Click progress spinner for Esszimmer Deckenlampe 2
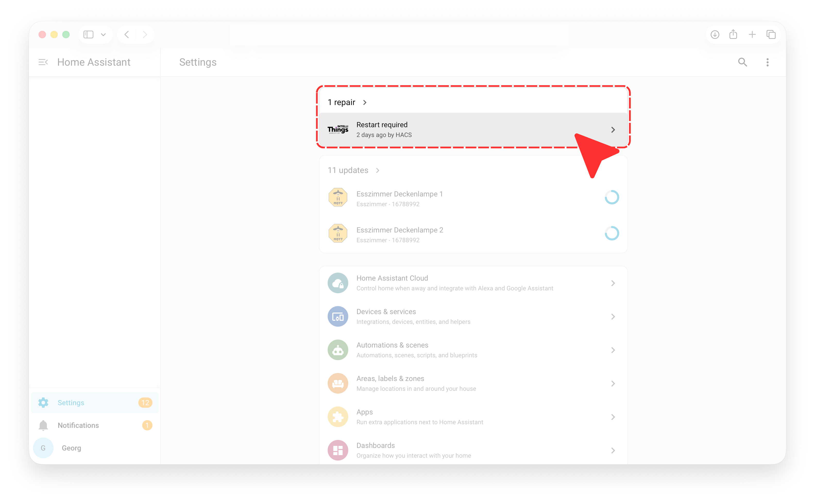This screenshot has height=504, width=815. coord(612,233)
